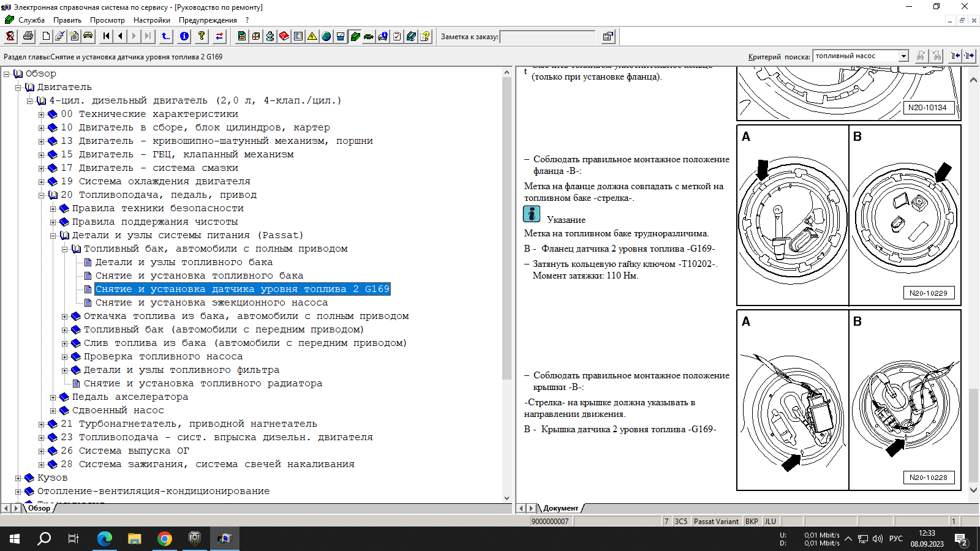Screen dimensions: 980x551
Task: Click the yellow question mark help icon
Action: coord(202,36)
